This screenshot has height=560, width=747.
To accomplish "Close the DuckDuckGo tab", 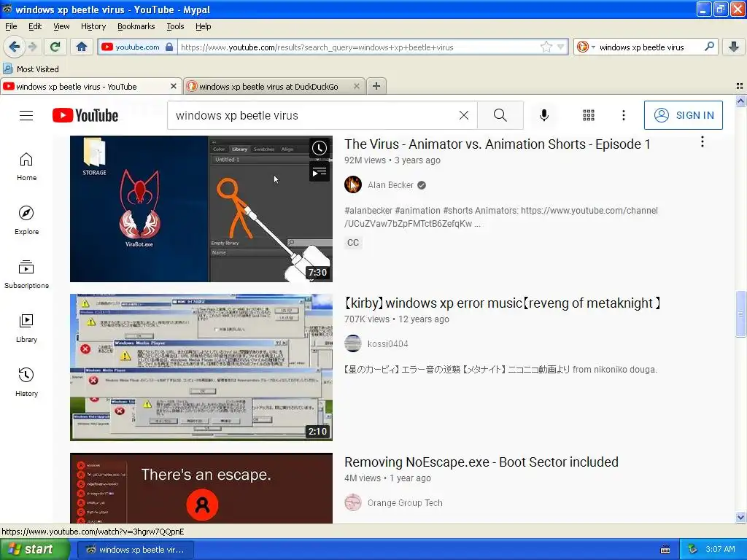I will coord(356,86).
